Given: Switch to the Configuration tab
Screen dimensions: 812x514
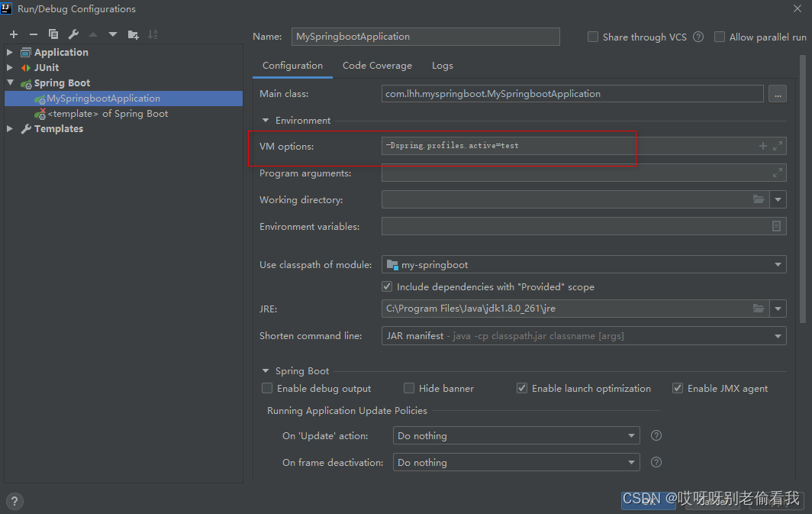Looking at the screenshot, I should [x=292, y=66].
